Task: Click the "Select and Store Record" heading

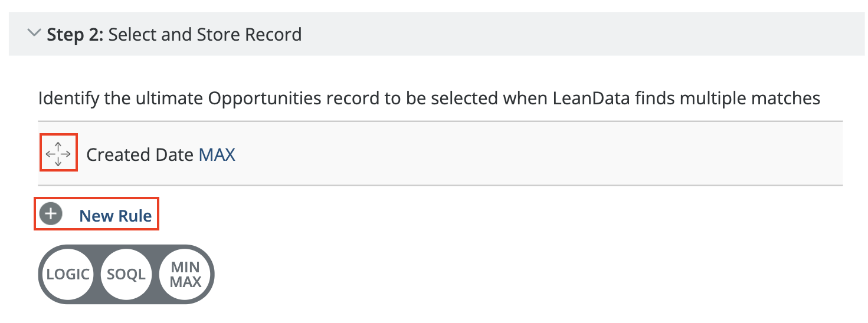Action: pos(205,34)
